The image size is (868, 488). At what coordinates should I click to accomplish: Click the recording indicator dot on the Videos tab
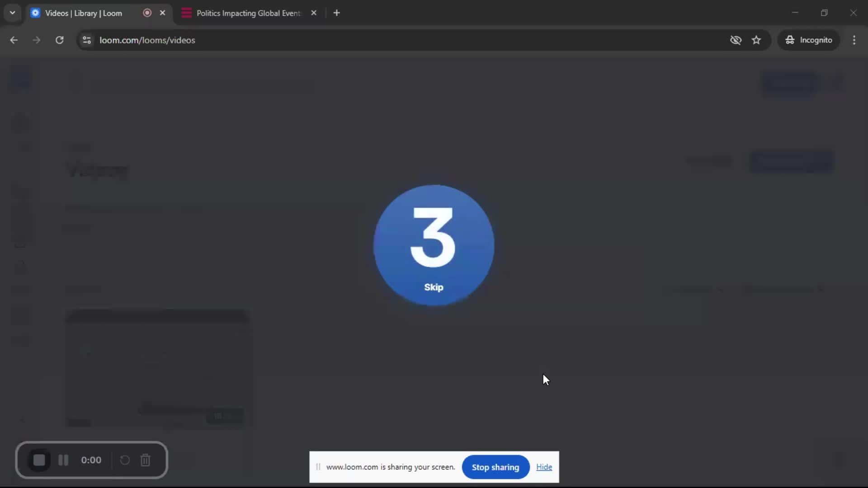(x=146, y=13)
